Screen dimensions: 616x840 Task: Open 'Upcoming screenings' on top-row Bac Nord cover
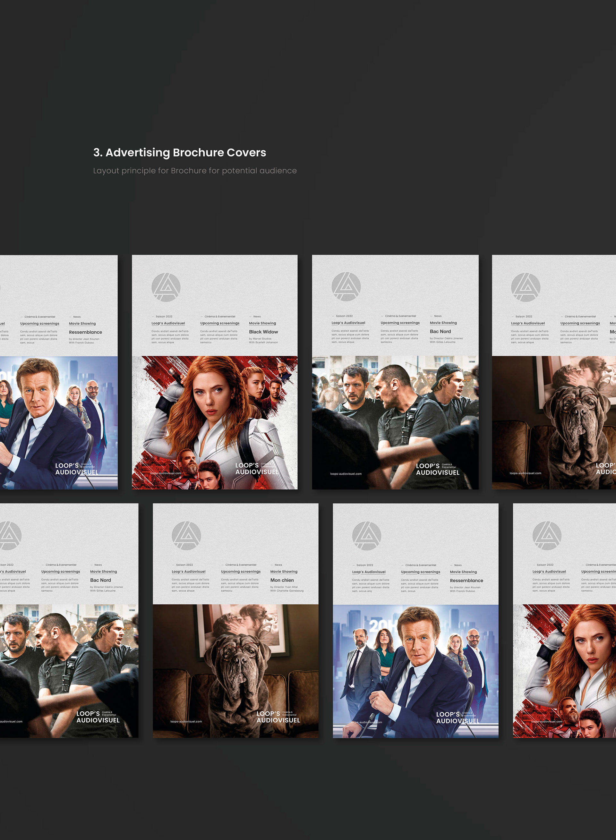coord(400,323)
